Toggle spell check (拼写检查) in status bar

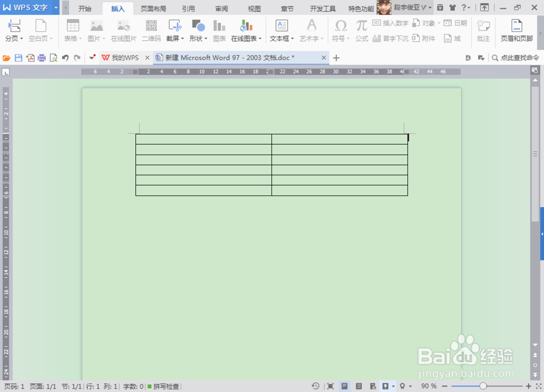(163, 386)
